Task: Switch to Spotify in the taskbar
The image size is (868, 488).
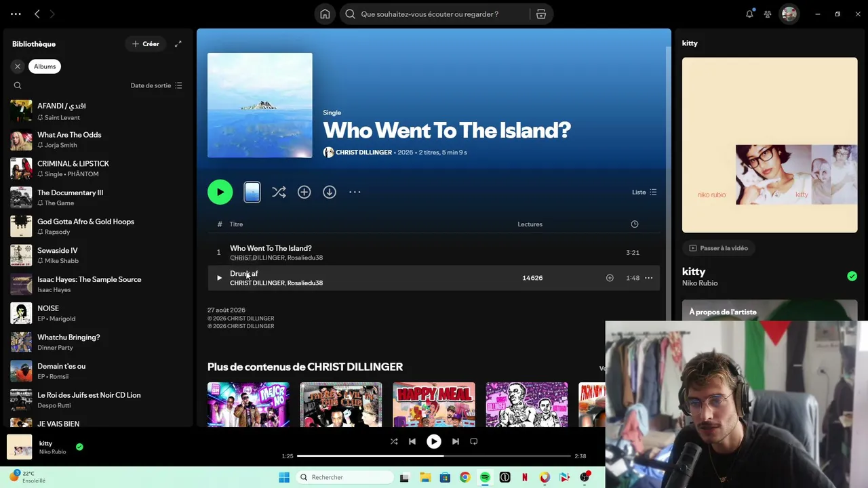Action: tap(485, 477)
